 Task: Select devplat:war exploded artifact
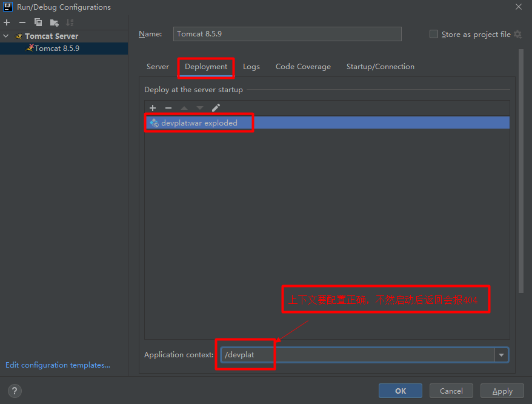(x=327, y=123)
